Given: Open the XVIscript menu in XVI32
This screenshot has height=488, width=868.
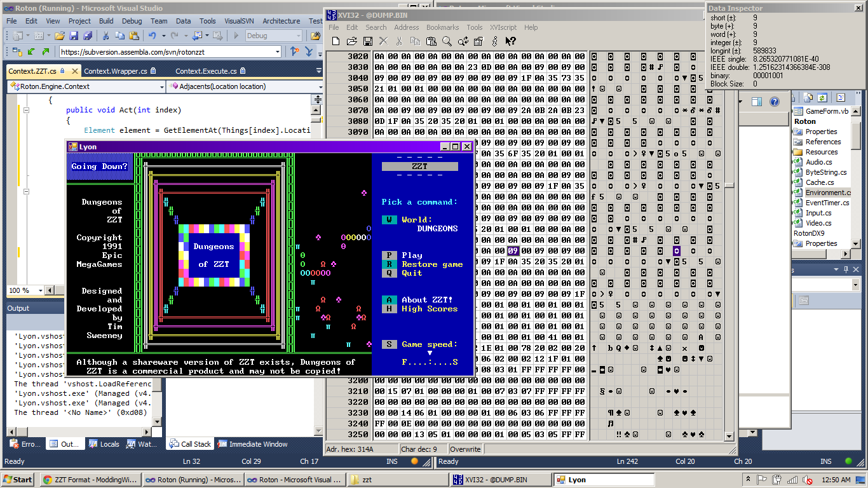Looking at the screenshot, I should click(x=503, y=27).
